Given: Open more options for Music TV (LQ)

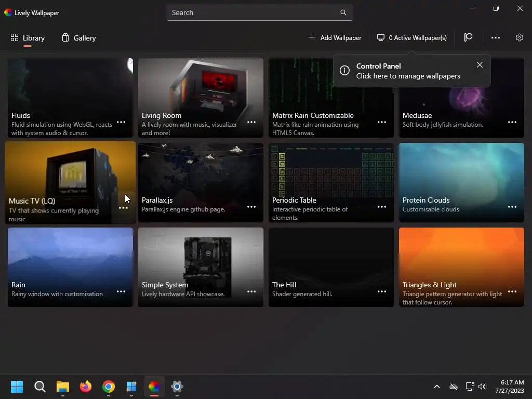Looking at the screenshot, I should click(x=124, y=208).
